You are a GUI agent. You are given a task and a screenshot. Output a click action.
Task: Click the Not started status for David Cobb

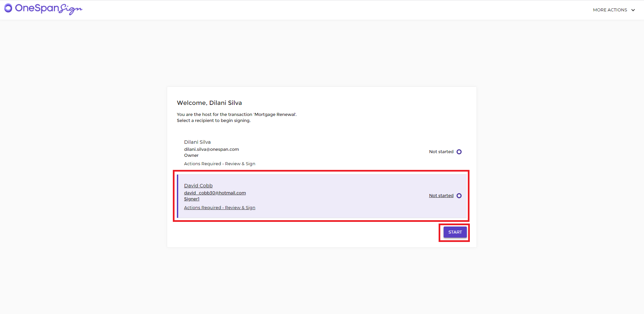tap(441, 196)
